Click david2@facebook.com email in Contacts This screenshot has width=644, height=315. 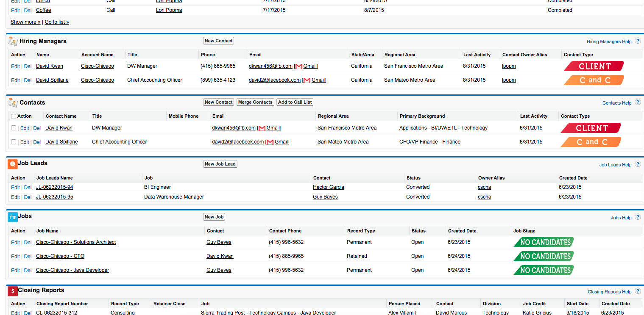click(238, 142)
